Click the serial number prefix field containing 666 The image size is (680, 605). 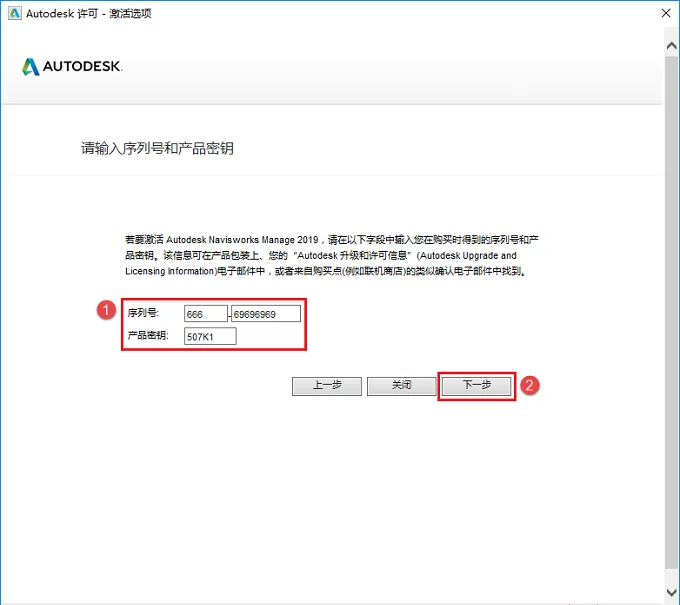[206, 314]
